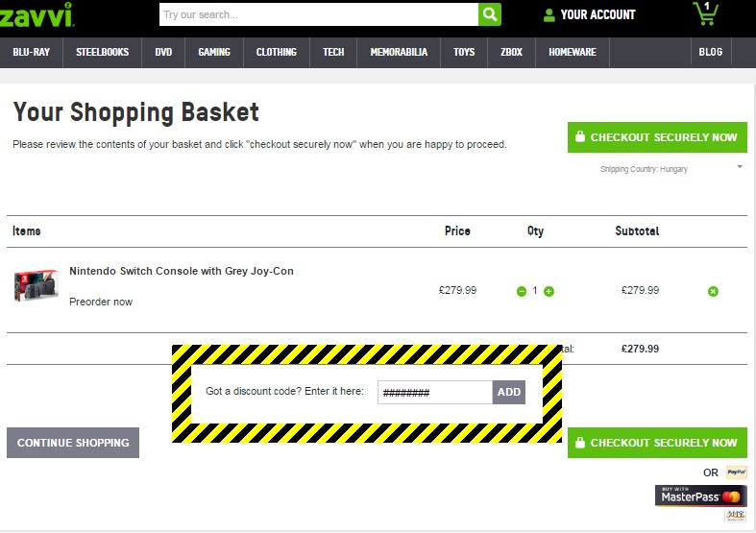756x533 pixels.
Task: Open the Gaming menu
Action: [x=214, y=52]
